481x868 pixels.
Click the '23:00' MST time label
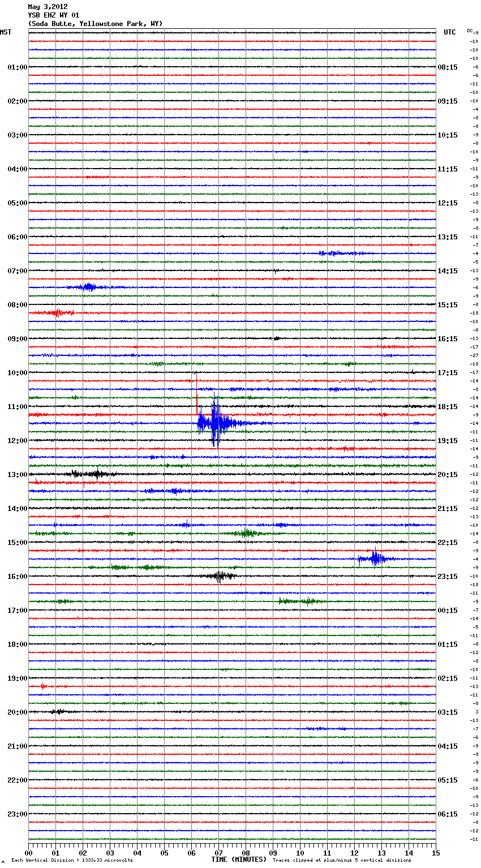point(17,814)
